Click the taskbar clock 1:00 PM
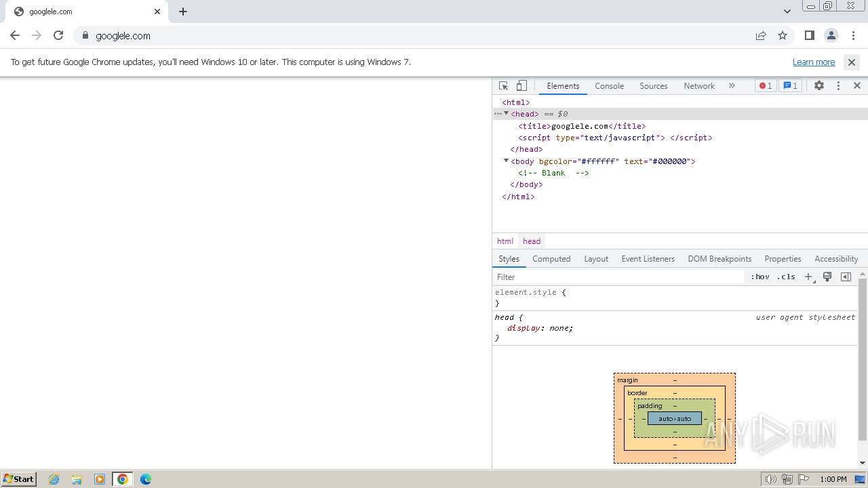Viewport: 868px width, 488px height. click(833, 479)
